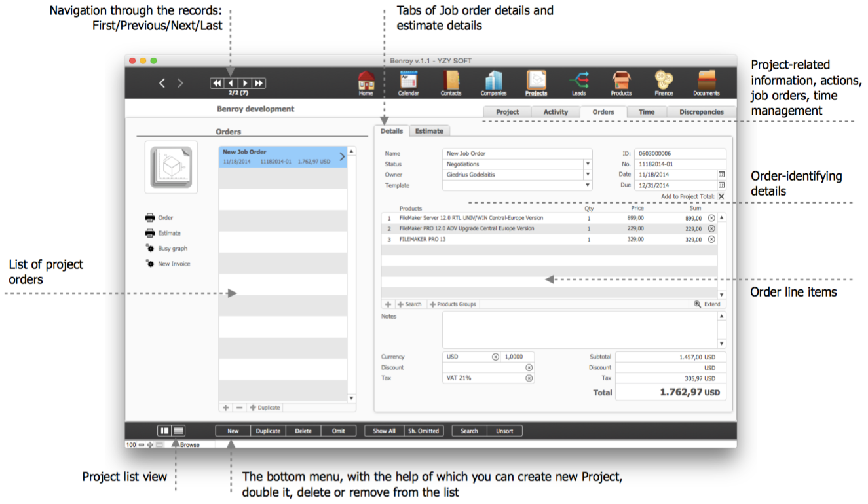Screen dimensions: 868x504
Task: Open the Contacts book icon
Action: (x=451, y=81)
